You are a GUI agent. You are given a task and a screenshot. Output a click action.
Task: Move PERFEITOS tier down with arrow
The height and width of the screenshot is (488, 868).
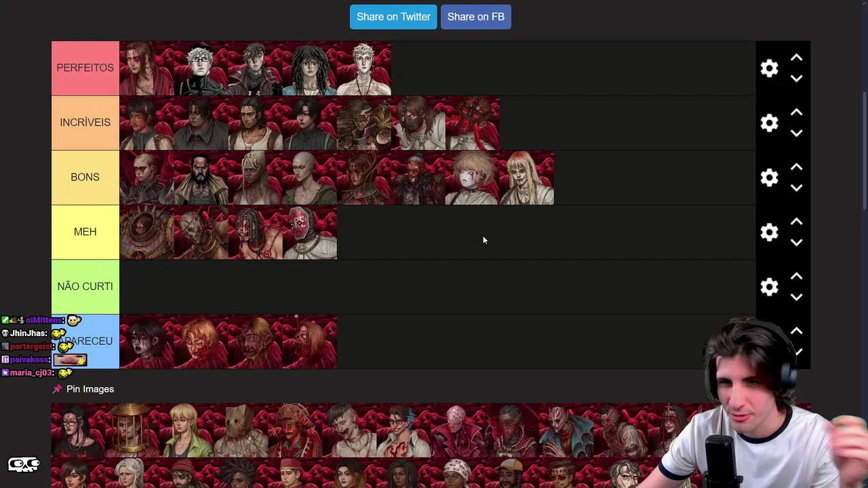(x=797, y=79)
